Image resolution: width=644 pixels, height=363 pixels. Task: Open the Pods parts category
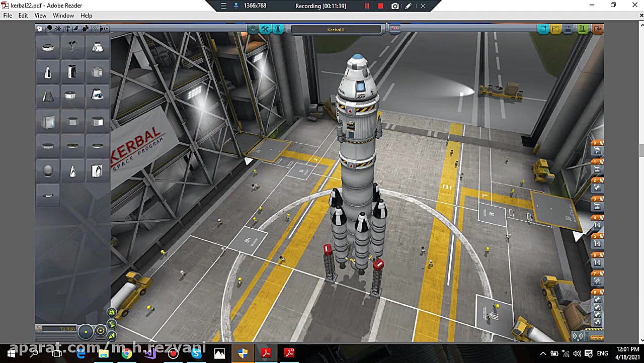(x=40, y=29)
